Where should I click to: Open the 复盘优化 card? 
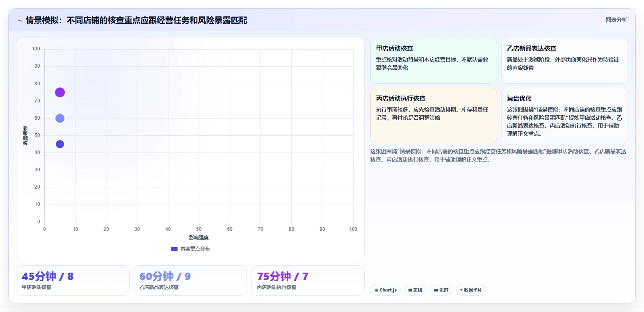[x=564, y=115]
